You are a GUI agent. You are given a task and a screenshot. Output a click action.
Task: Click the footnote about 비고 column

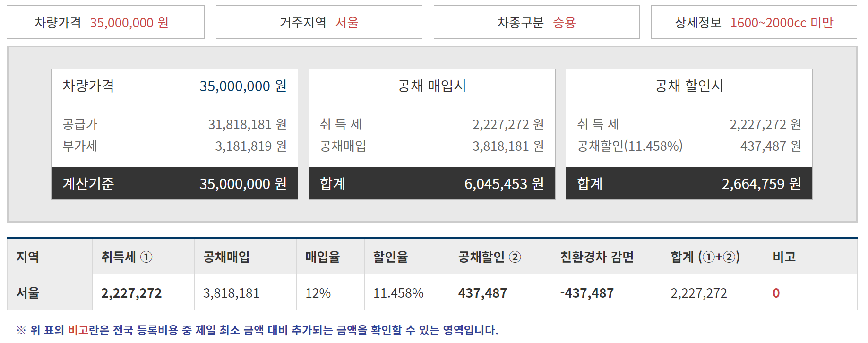pos(258,330)
